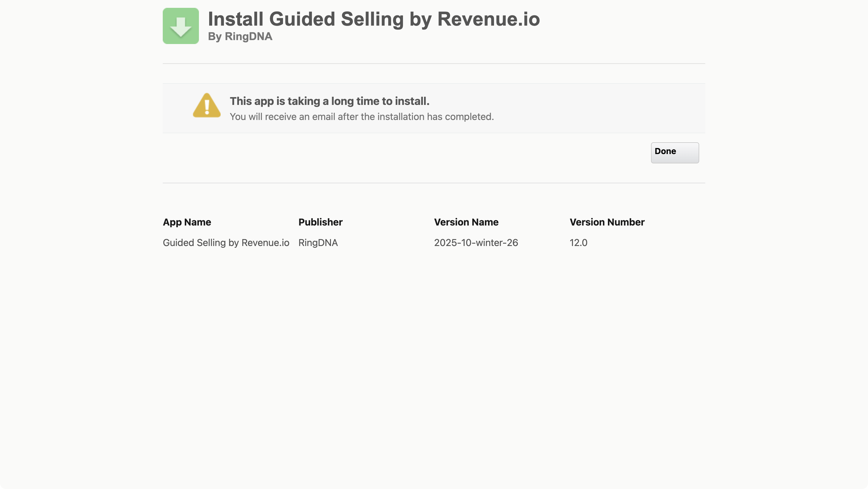The width and height of the screenshot is (868, 489).
Task: Click the 12.0 version number value
Action: click(x=578, y=243)
